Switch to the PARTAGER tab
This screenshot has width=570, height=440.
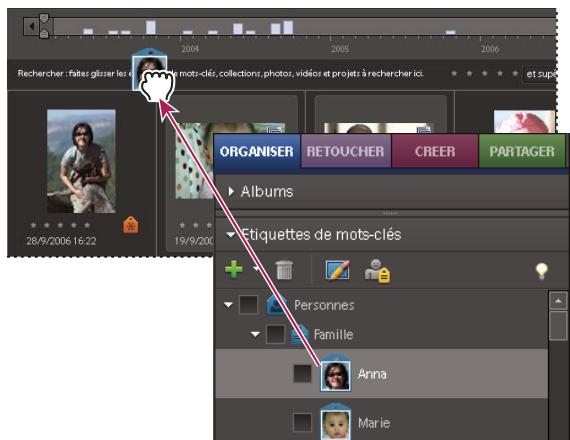coord(522,151)
